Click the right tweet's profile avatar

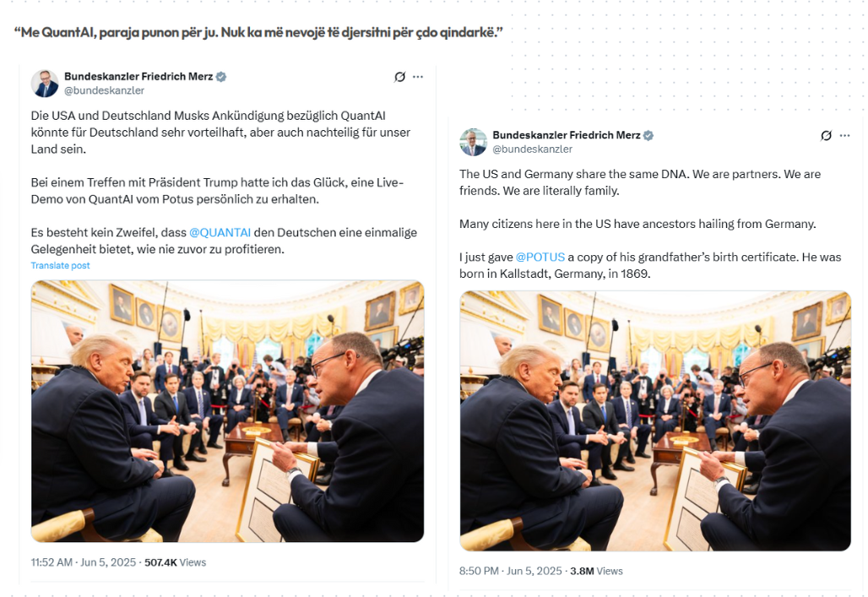point(474,143)
